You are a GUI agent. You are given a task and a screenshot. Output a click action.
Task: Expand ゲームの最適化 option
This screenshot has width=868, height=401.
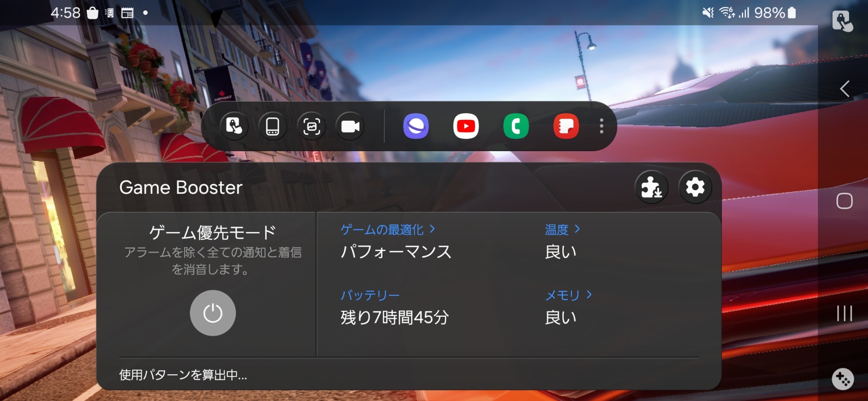(x=388, y=229)
